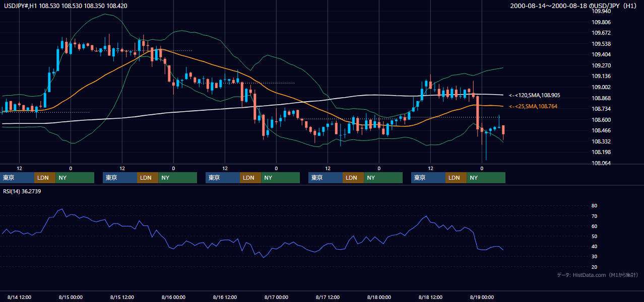Click the RSI scale value 30
This screenshot has width=644, height=302.
click(594, 257)
